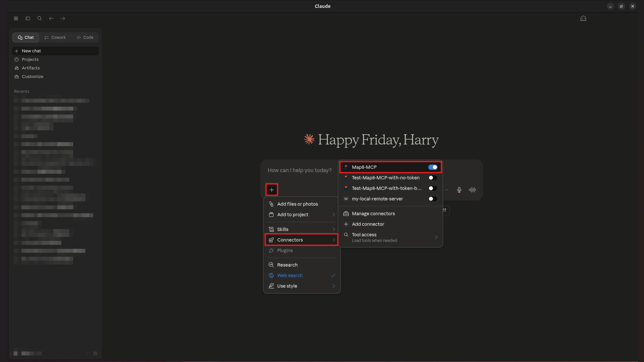Select Add files or photos
Screen dimensions: 644x362
point(301,204)
